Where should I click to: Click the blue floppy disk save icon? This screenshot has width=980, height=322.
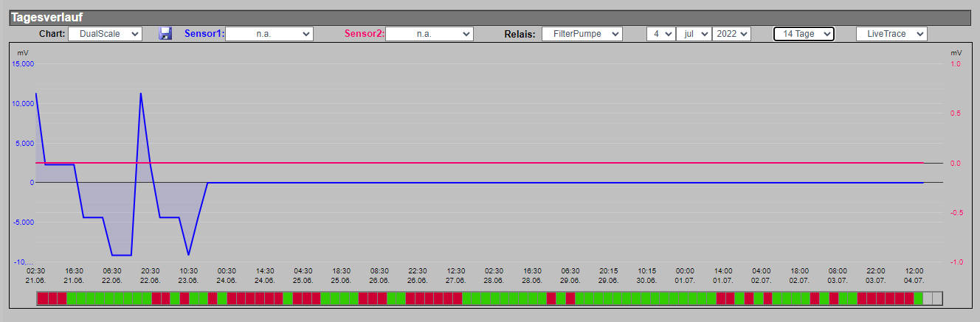[165, 33]
